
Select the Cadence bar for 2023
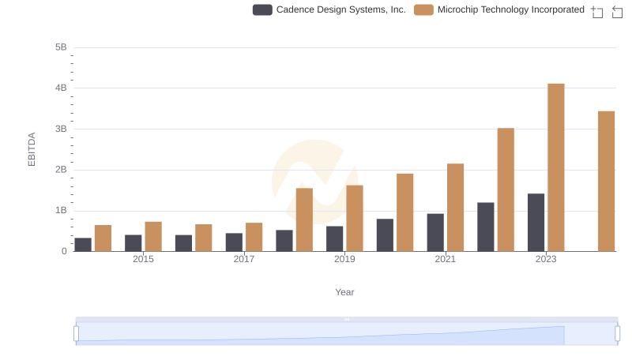pos(536,223)
